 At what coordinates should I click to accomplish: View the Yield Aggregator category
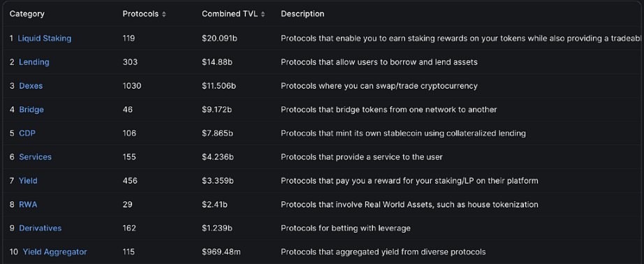coord(55,251)
